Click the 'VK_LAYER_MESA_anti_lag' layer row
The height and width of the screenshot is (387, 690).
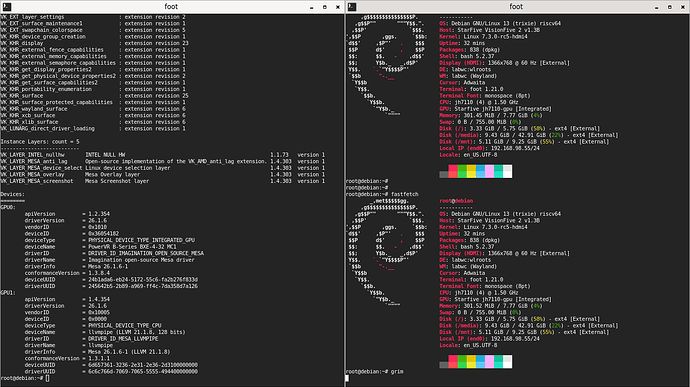163,162
